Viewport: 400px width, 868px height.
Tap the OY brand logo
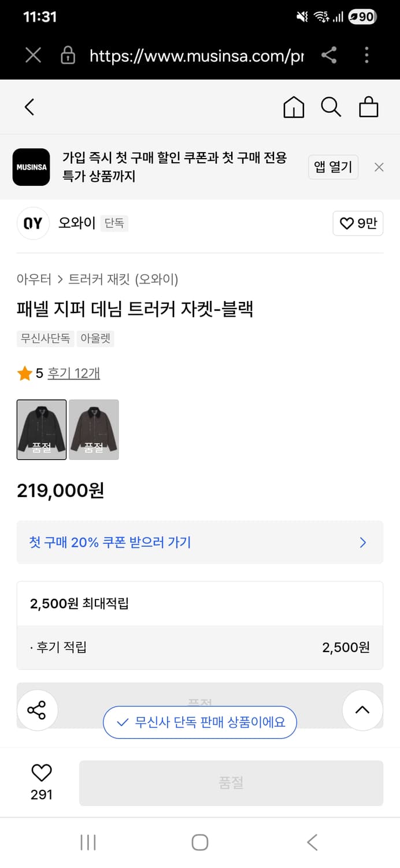click(33, 223)
